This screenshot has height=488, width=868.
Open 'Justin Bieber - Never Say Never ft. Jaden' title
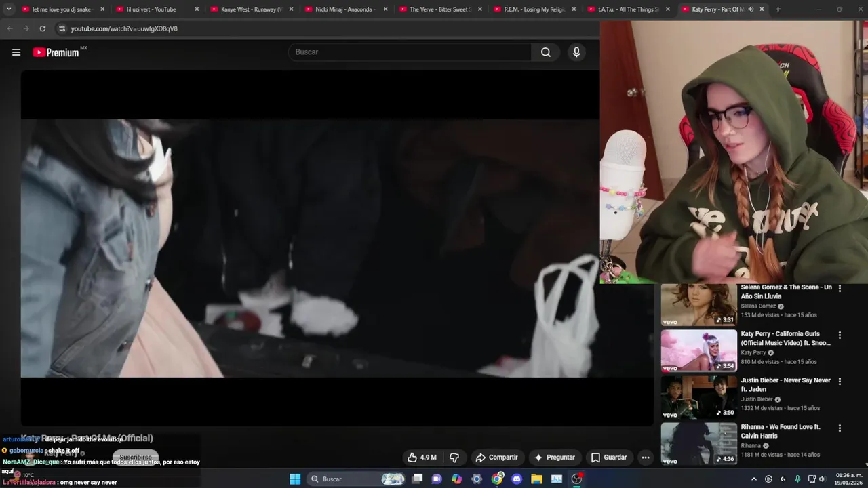pyautogui.click(x=785, y=384)
